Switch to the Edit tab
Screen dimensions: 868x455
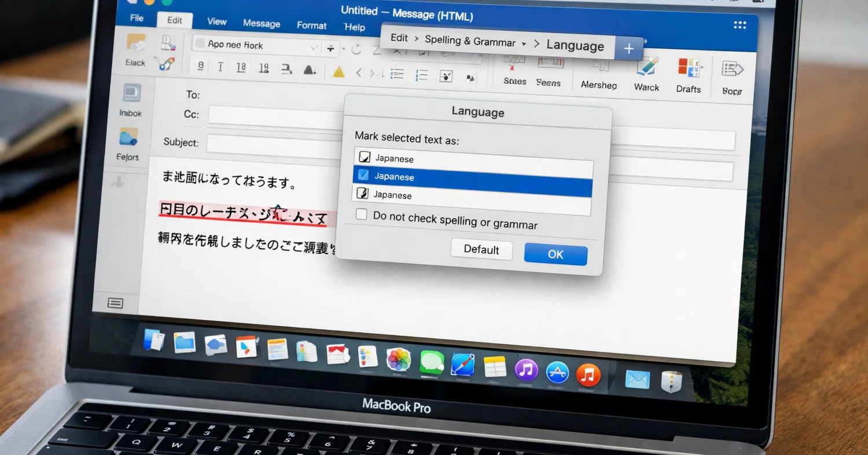[175, 20]
